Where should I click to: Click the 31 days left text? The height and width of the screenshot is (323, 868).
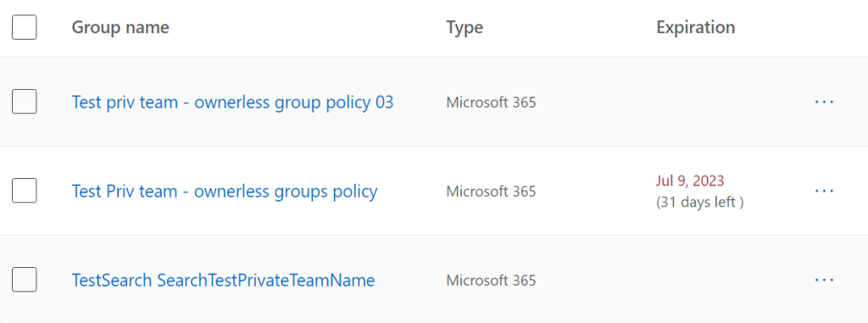(699, 203)
